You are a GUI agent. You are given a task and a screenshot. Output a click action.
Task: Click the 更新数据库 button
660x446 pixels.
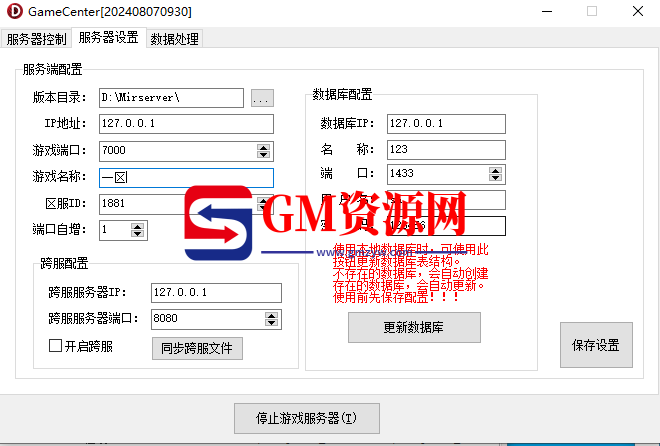(x=414, y=327)
